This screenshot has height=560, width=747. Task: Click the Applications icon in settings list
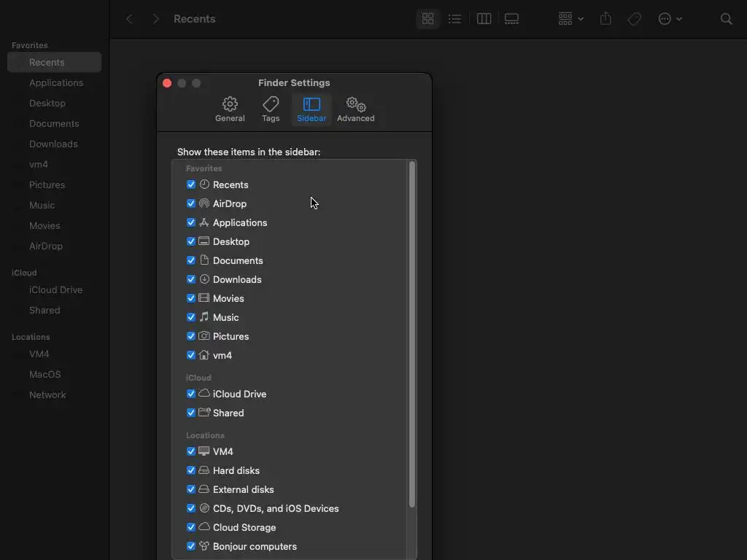pos(204,222)
